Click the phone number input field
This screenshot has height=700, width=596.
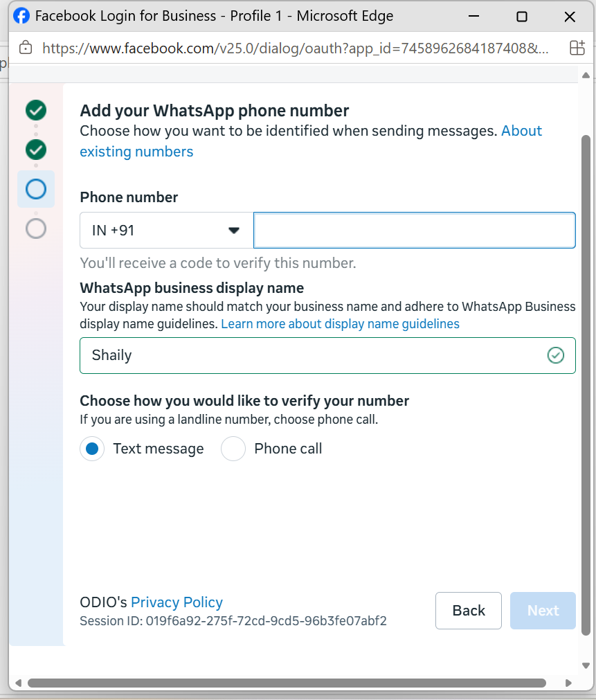pyautogui.click(x=415, y=231)
